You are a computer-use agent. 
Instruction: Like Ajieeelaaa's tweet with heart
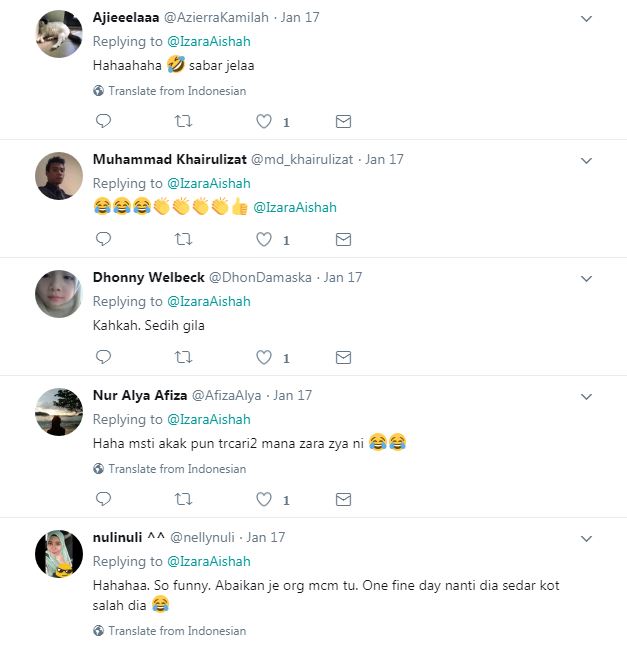[x=264, y=121]
